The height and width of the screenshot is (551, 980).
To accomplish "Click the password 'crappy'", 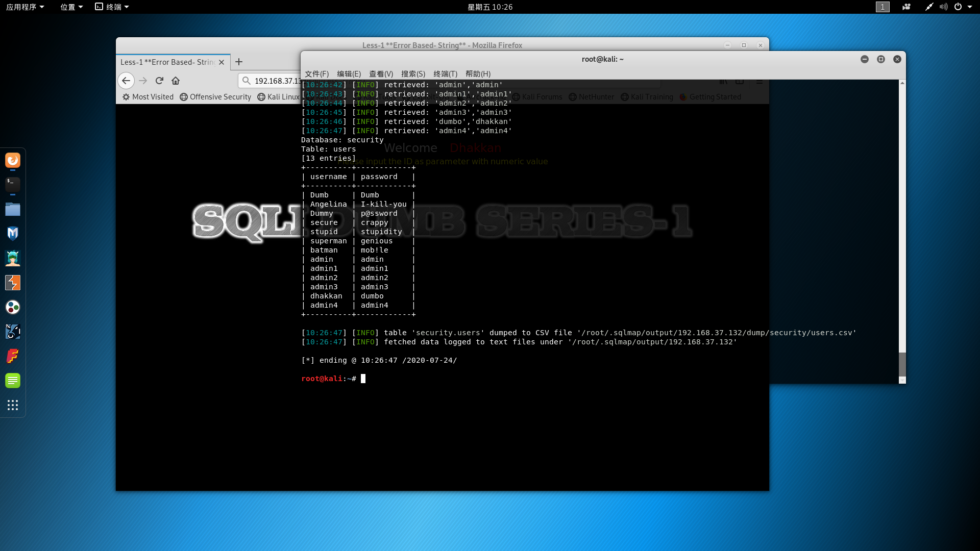I will [x=374, y=222].
